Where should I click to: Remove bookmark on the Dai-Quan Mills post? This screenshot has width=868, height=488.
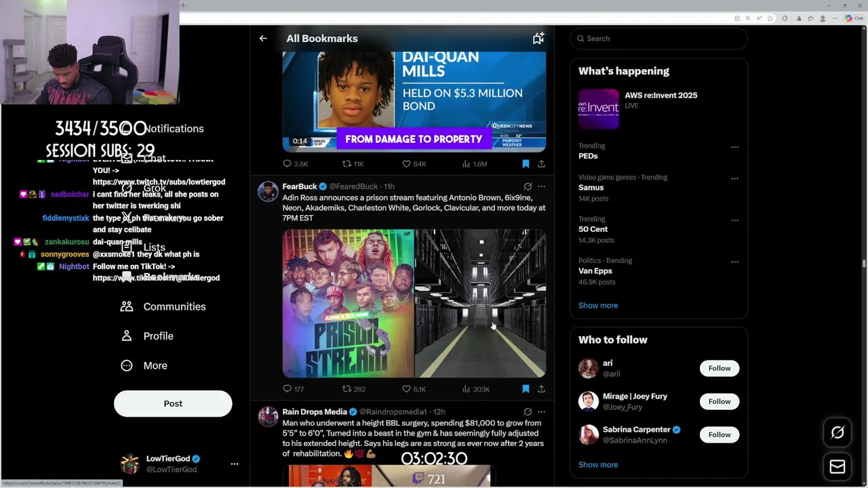526,164
